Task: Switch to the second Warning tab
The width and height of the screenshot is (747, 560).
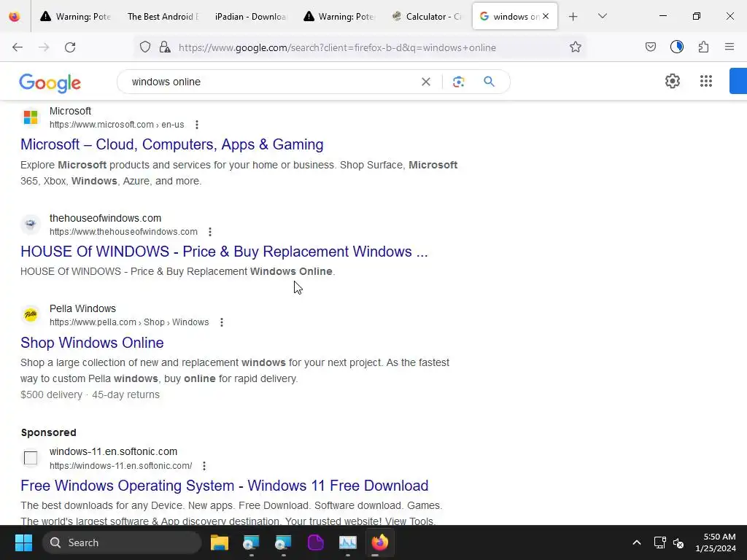Action: pyautogui.click(x=339, y=17)
